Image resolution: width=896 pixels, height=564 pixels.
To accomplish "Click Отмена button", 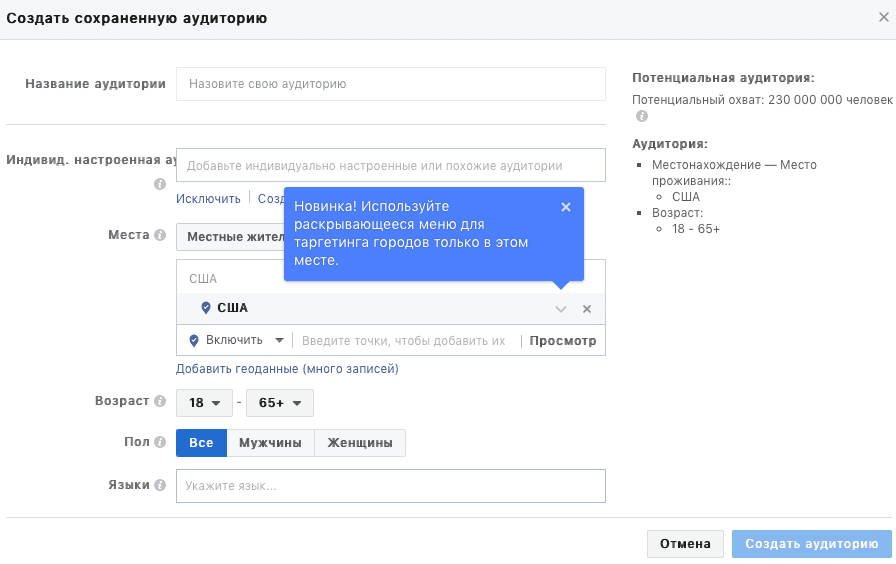I will tap(685, 543).
